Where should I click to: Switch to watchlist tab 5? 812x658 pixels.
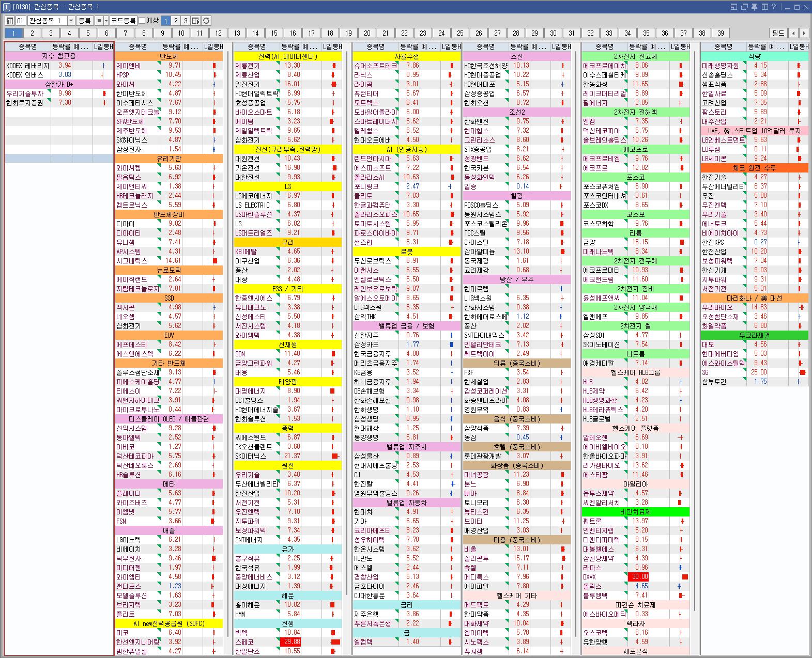[88, 33]
